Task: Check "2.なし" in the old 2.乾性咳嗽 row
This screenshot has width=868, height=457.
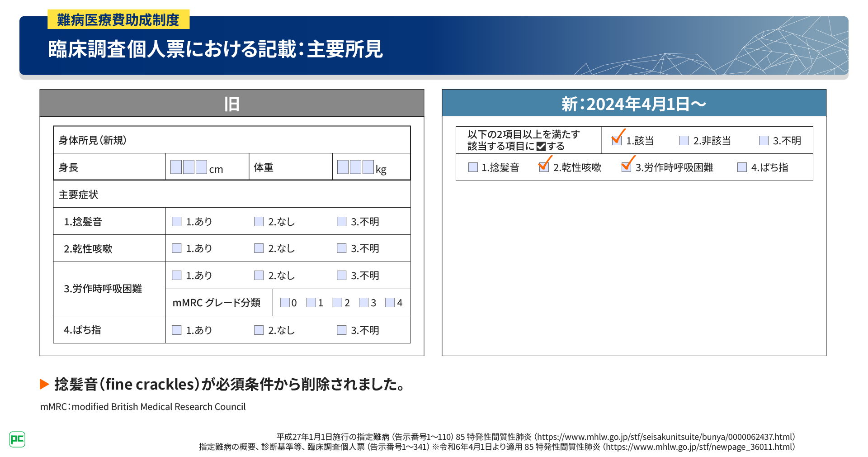Action: click(x=259, y=248)
